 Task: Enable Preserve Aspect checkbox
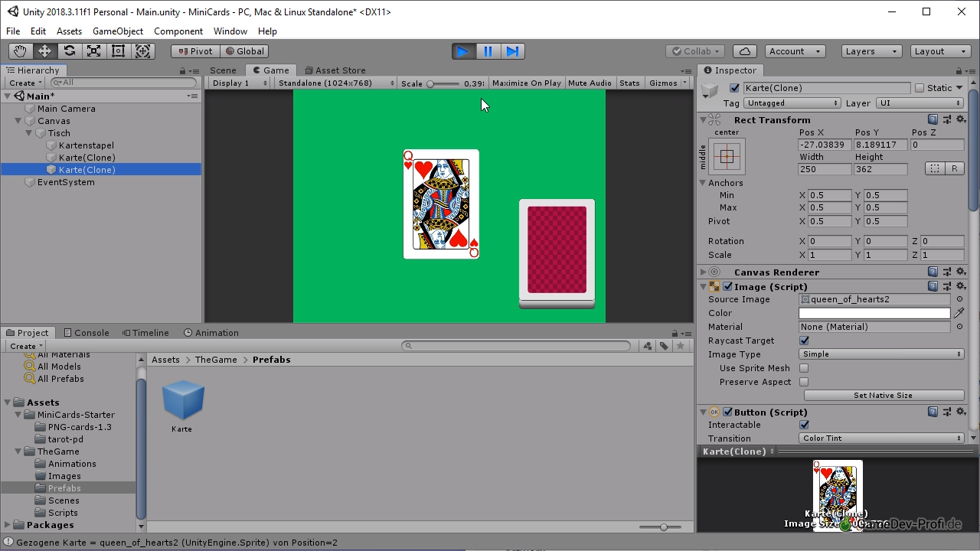click(x=804, y=382)
